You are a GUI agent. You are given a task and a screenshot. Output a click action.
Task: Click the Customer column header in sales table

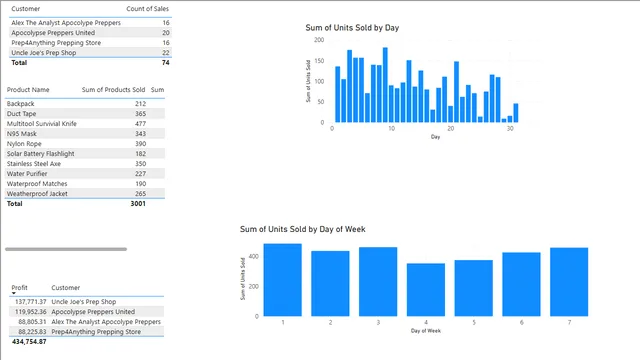pyautogui.click(x=26, y=9)
